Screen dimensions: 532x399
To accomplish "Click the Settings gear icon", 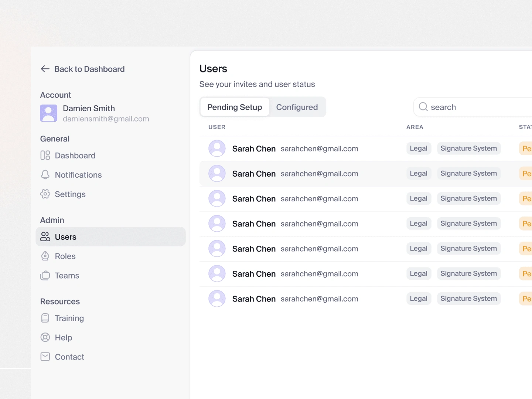I will [x=45, y=194].
